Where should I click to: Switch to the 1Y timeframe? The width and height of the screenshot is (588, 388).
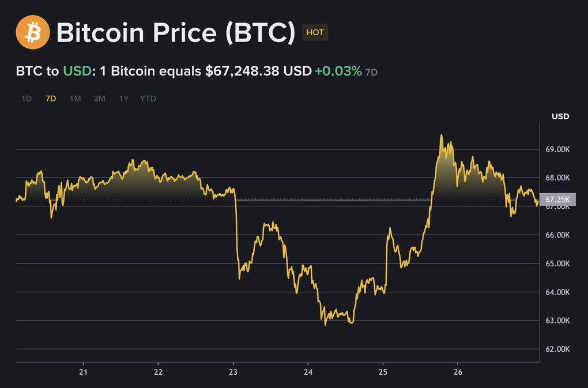pyautogui.click(x=123, y=98)
